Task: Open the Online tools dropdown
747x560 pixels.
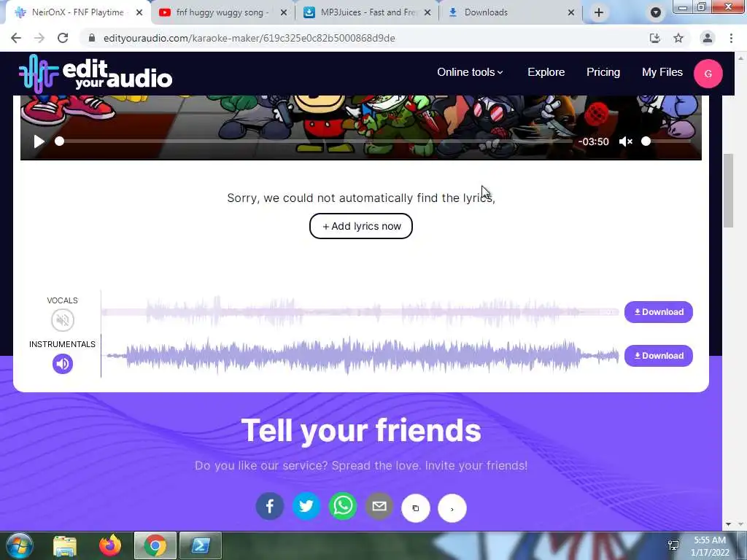Action: pos(470,72)
